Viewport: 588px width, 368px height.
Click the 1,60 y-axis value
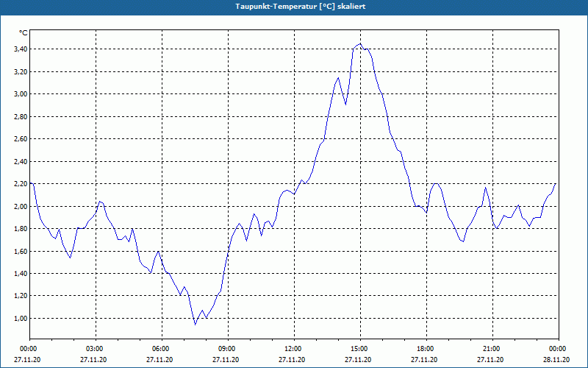click(21, 251)
